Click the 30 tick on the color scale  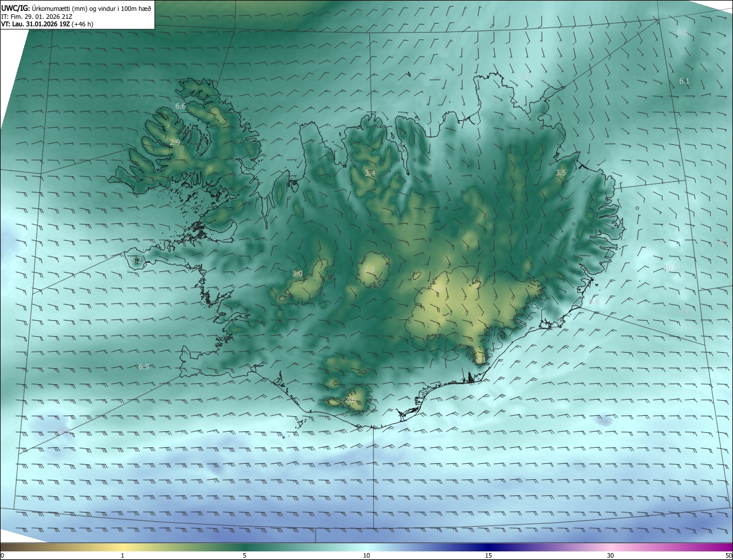(610, 555)
